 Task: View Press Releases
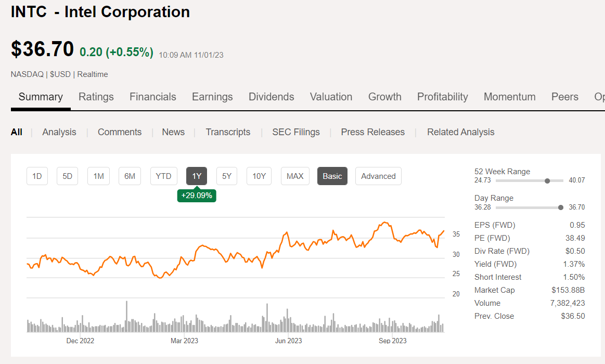(372, 132)
